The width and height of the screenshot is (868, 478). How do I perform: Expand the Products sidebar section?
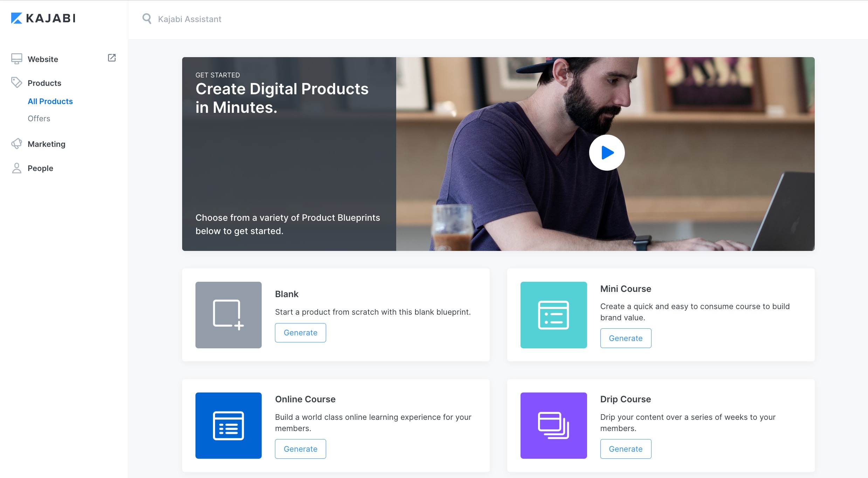point(44,83)
